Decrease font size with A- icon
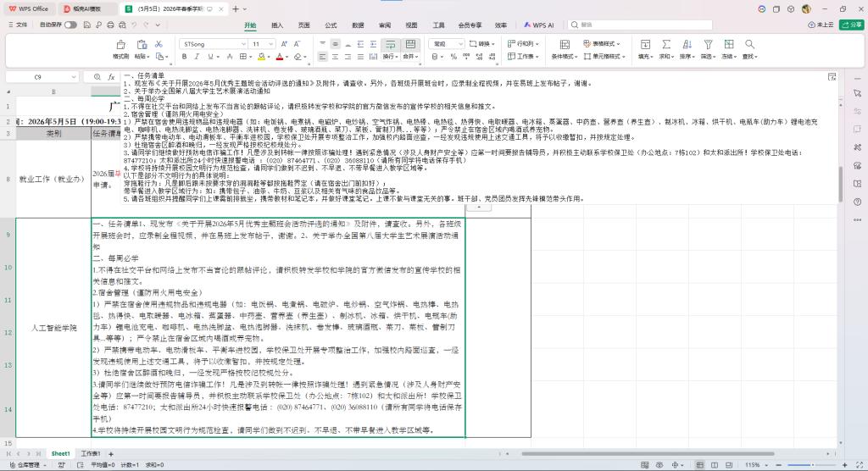Image resolution: width=868 pixels, height=471 pixels. tap(297, 44)
